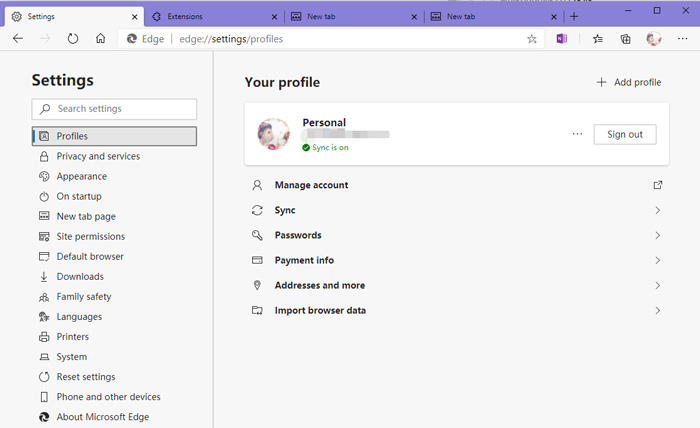Expand Import browser data chevron
The image size is (700, 428).
[658, 310]
